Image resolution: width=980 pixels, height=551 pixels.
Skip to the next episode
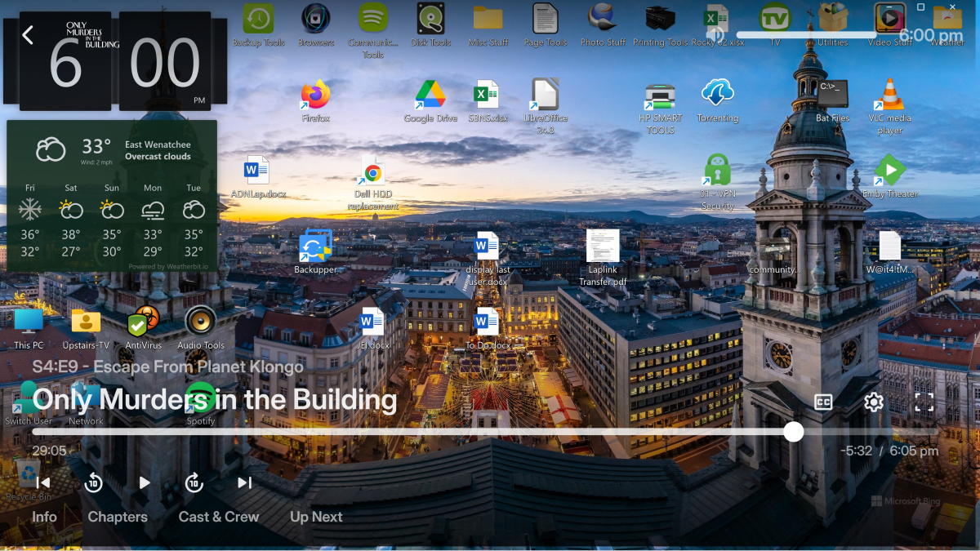tap(244, 482)
